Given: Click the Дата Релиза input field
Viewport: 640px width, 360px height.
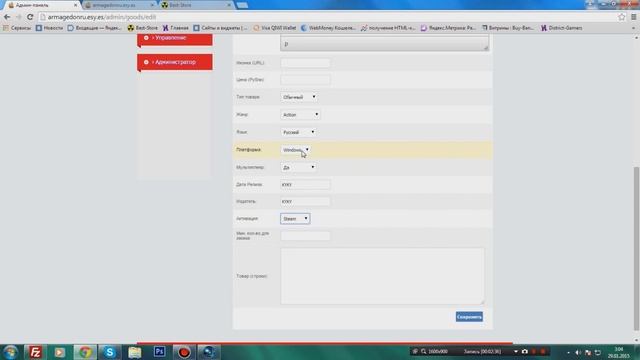Looking at the screenshot, I should pyautogui.click(x=305, y=184).
